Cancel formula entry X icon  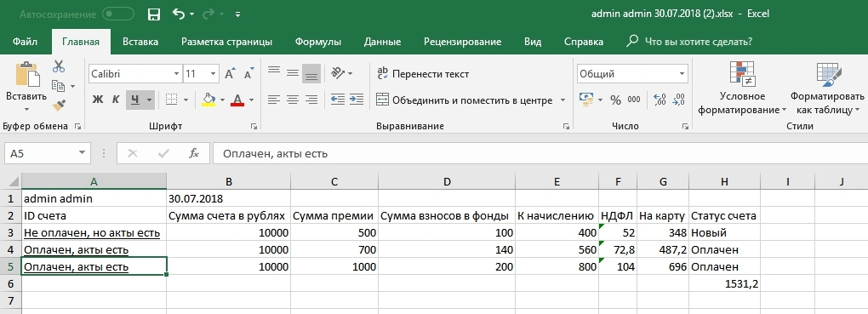[x=132, y=153]
